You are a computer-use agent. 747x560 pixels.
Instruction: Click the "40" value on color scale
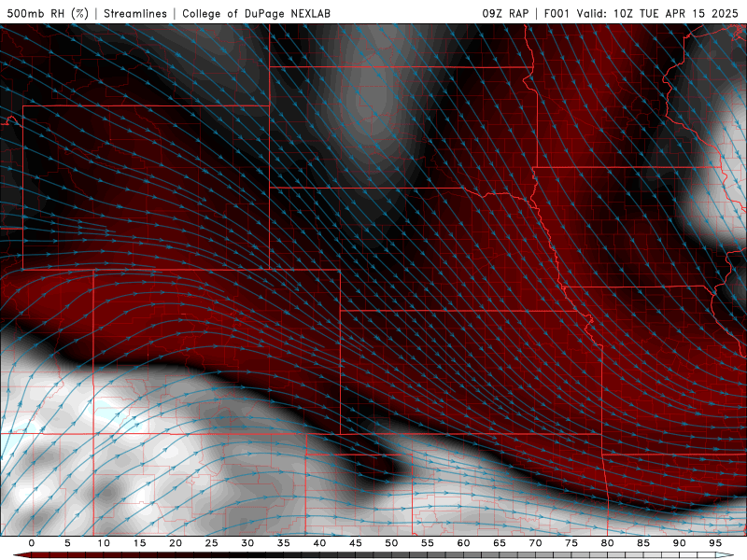(x=319, y=543)
